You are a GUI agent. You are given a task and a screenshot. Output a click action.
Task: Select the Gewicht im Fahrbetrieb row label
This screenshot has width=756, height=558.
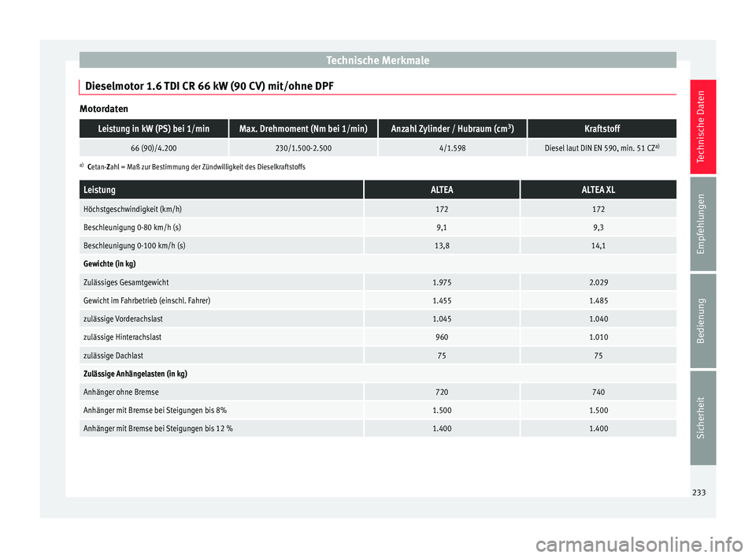point(147,301)
